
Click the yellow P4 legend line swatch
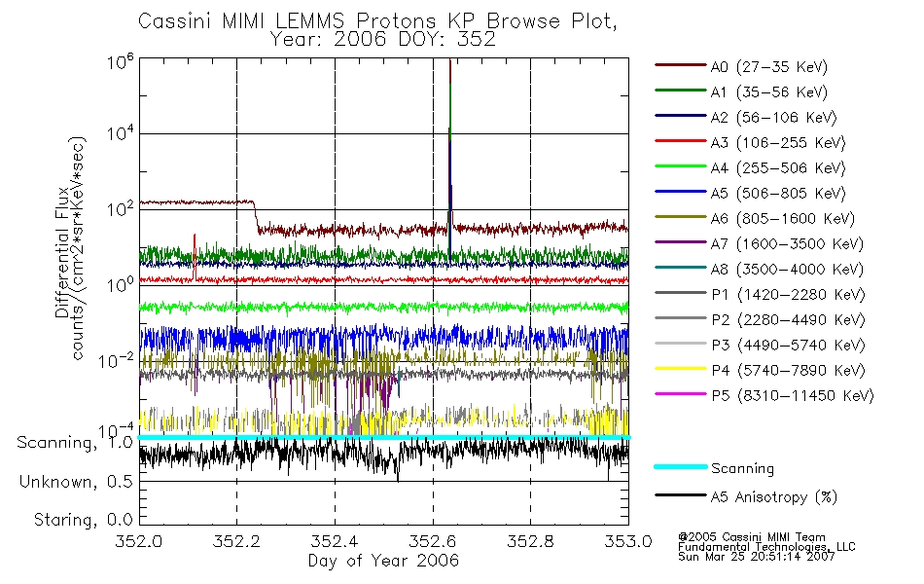(680, 369)
